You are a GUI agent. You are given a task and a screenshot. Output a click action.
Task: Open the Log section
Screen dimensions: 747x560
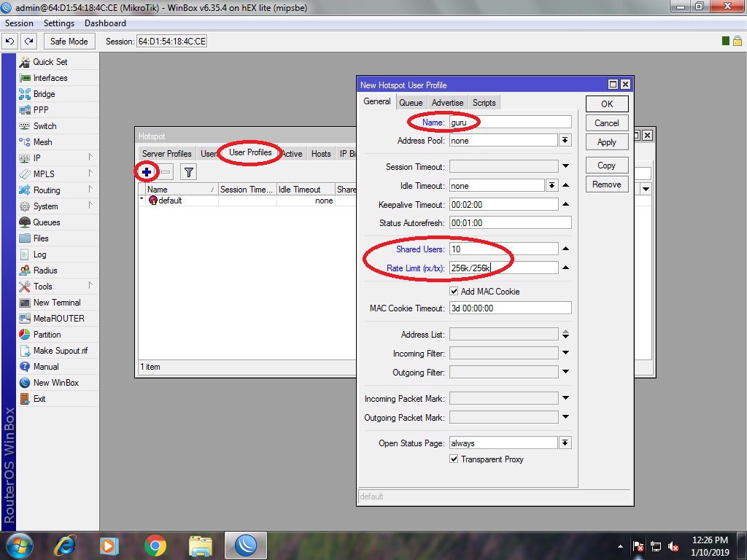click(39, 254)
